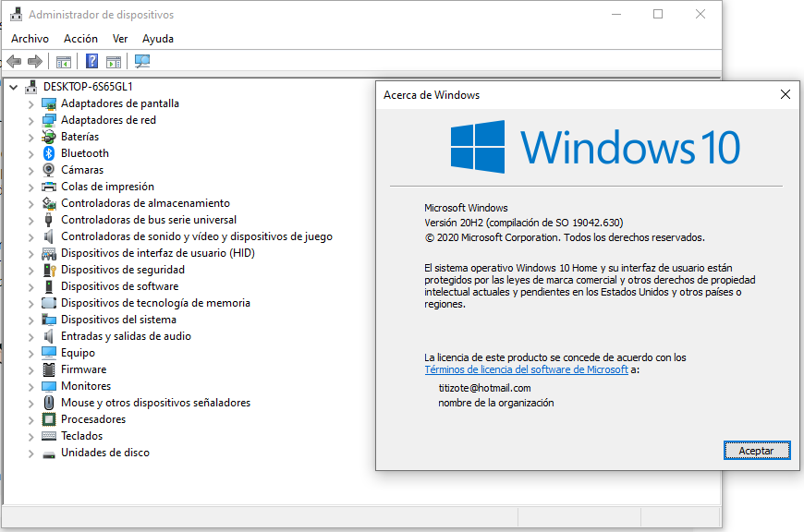Click the Versión 20H2 build text
The width and height of the screenshot is (804, 532).
(x=523, y=223)
